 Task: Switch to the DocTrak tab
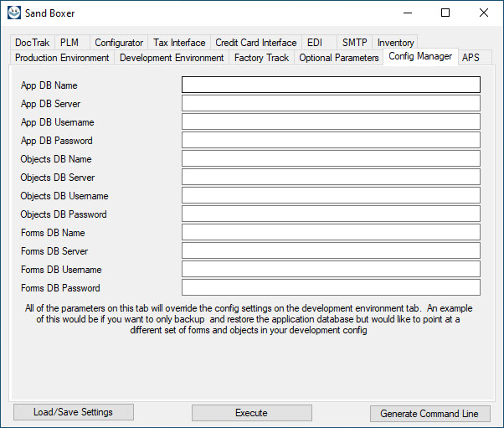click(33, 43)
